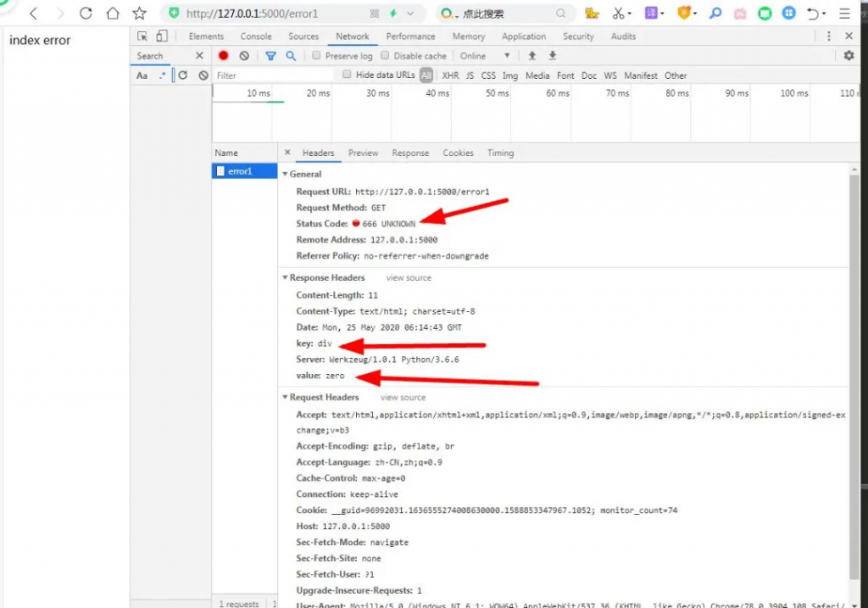Go to the browser home page
Screen dimensions: 868x608
point(112,14)
